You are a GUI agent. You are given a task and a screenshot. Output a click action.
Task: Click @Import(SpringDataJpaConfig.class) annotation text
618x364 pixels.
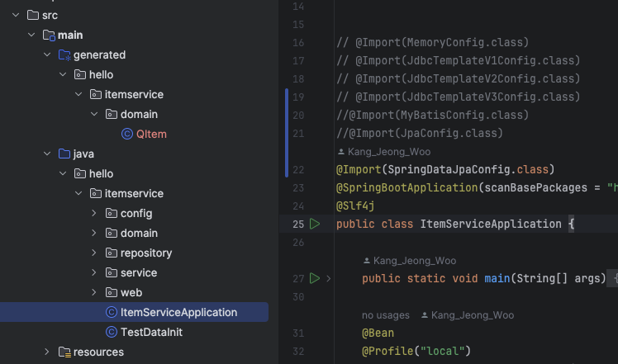(x=445, y=169)
